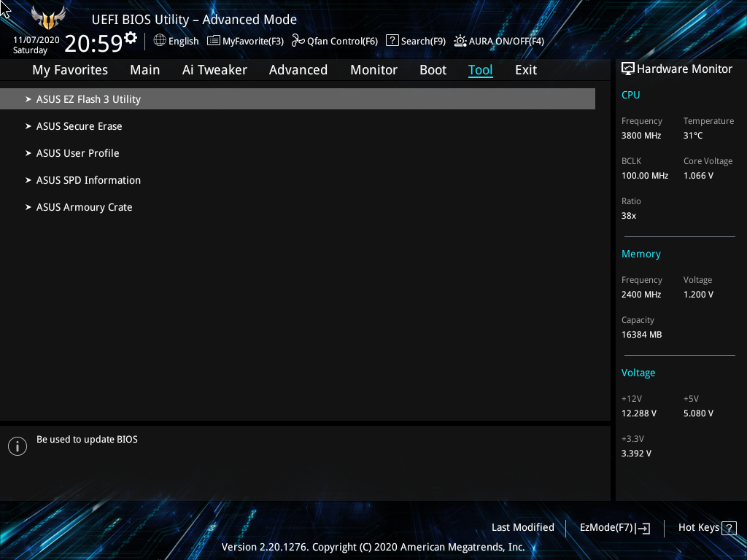The image size is (747, 560).
Task: Open the My Favorites tab
Action: click(70, 70)
